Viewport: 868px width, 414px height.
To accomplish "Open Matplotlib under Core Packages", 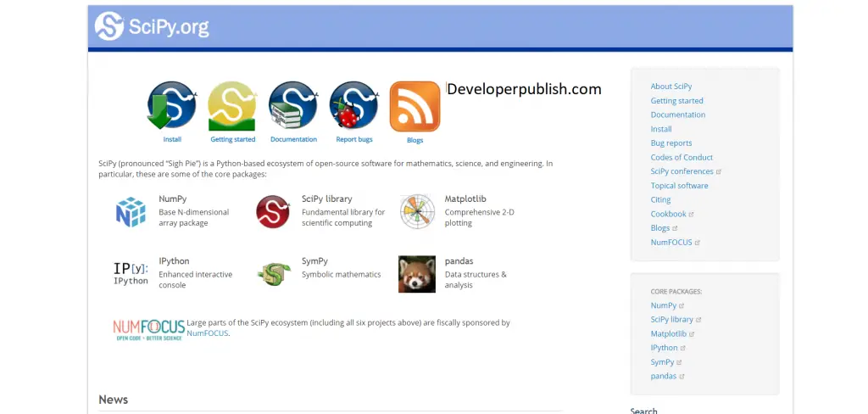I will point(668,333).
